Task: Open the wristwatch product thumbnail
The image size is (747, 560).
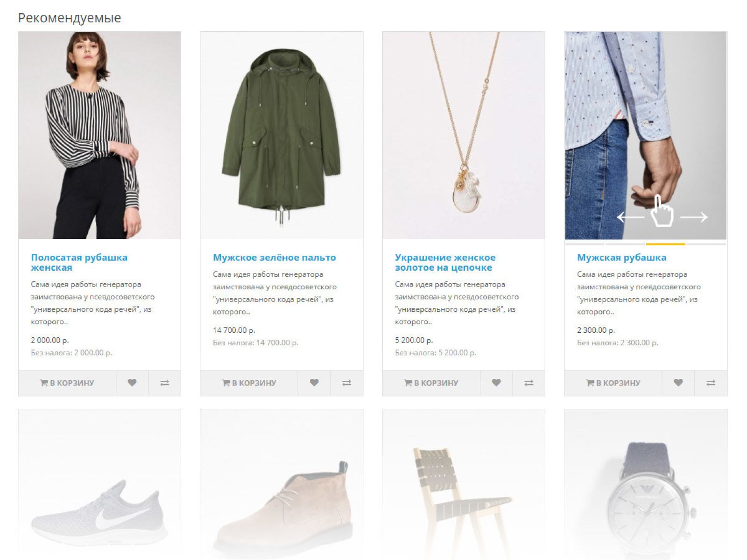Action: (646, 484)
